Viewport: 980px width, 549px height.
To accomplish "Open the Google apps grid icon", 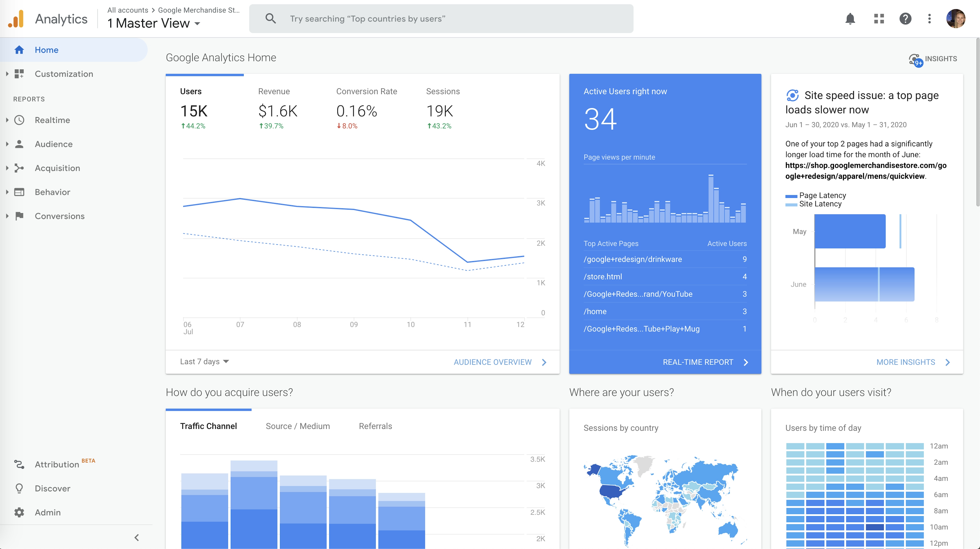I will pos(879,19).
